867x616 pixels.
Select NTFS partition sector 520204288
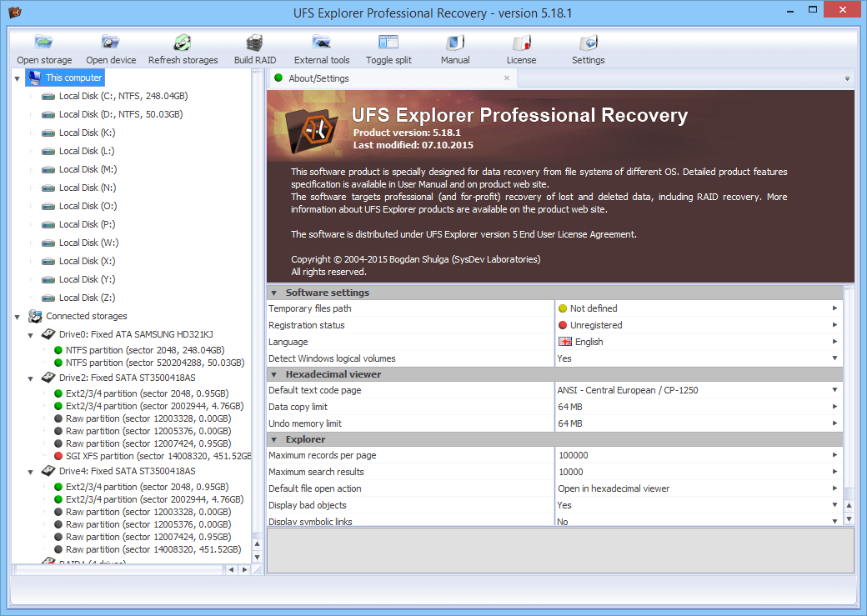coord(155,363)
